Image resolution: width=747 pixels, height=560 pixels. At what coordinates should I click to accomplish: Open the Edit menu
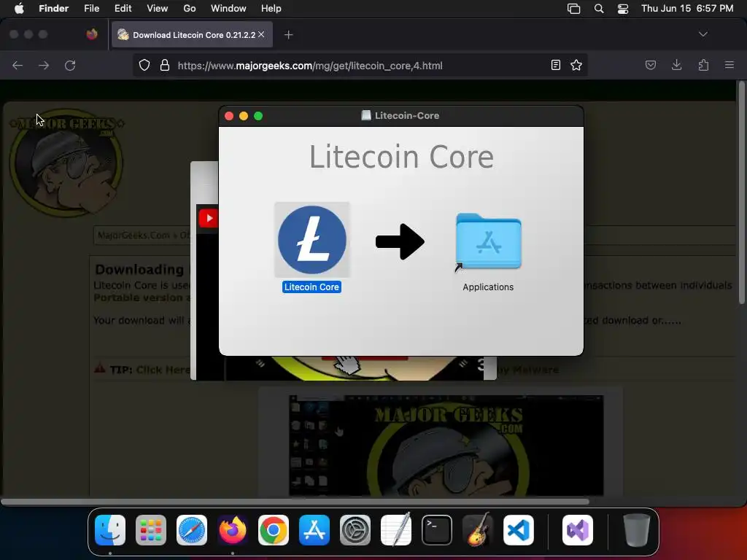(x=123, y=9)
